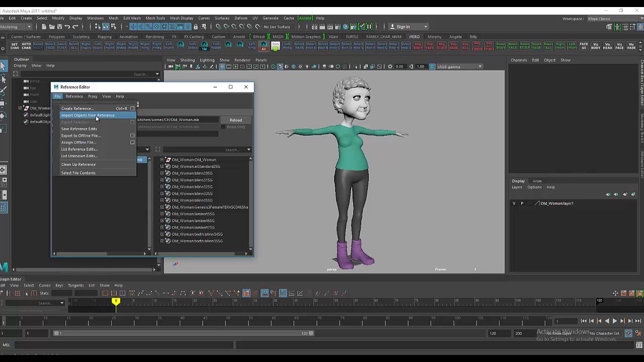Screen dimensions: 644x362
Task: Click the Graph Editor yellow current time marker
Action: (x=116, y=302)
